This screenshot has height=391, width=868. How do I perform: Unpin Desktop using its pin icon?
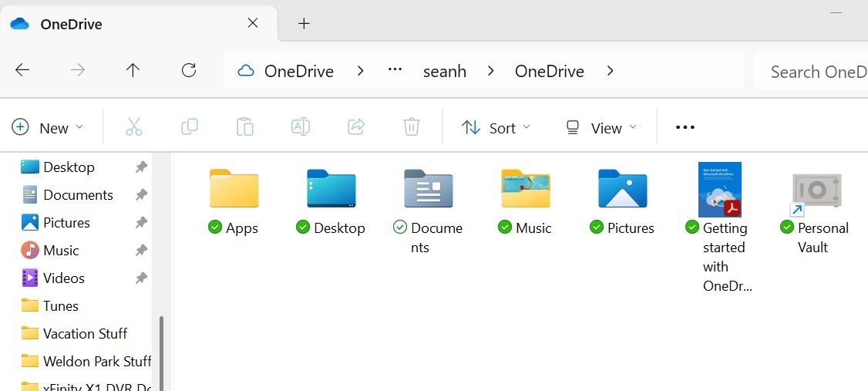(141, 167)
